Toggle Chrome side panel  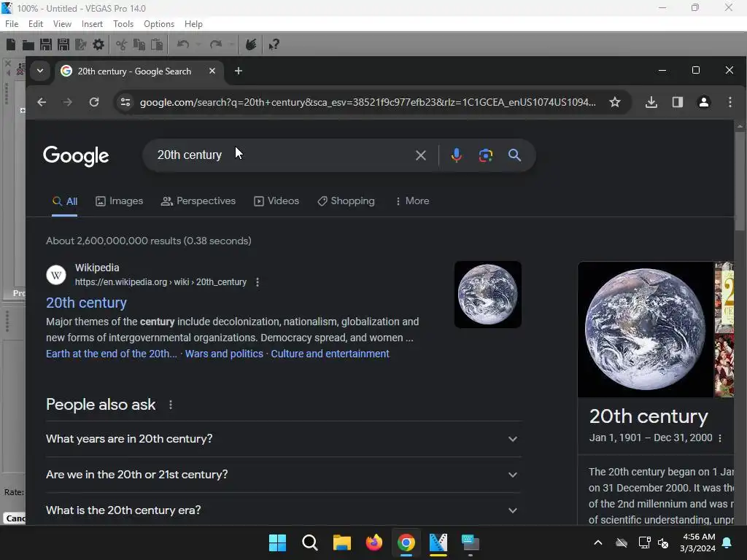click(x=678, y=102)
